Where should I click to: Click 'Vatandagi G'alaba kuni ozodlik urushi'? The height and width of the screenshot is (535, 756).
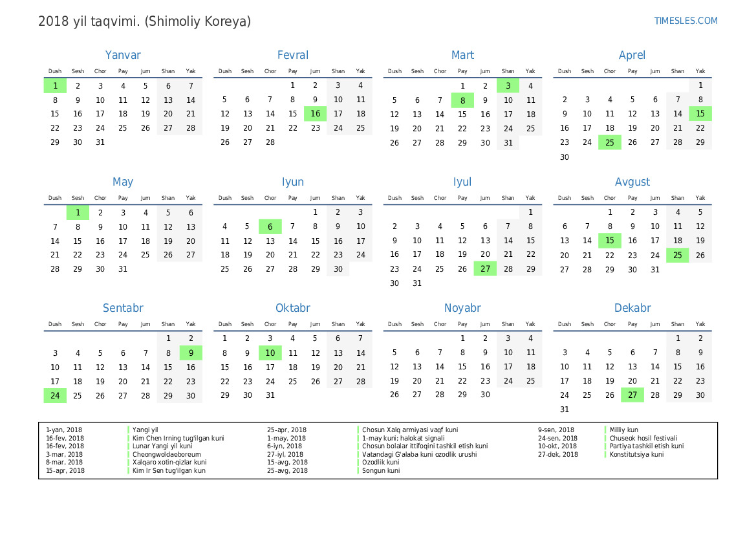pos(420,454)
